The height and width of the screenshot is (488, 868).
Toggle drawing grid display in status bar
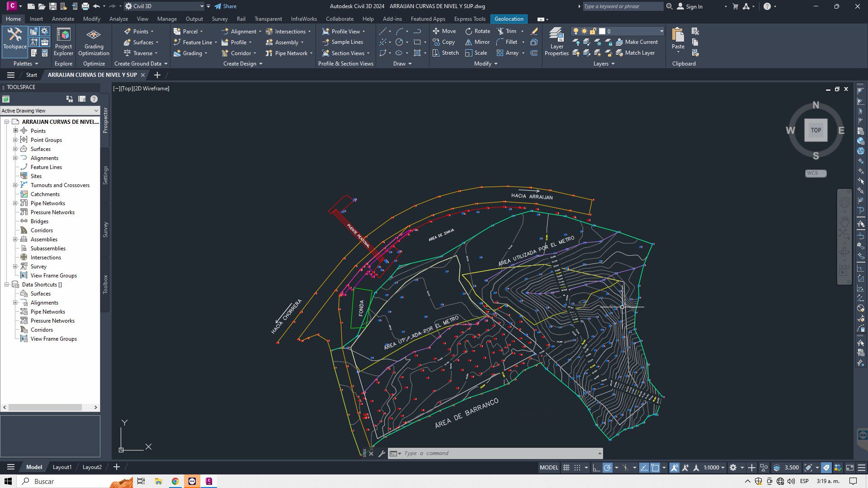[566, 468]
